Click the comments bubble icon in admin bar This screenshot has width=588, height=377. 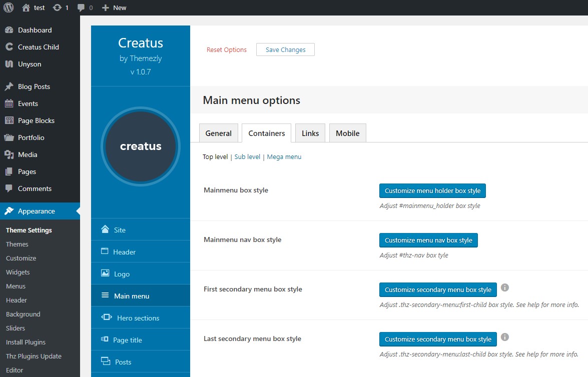coord(81,8)
